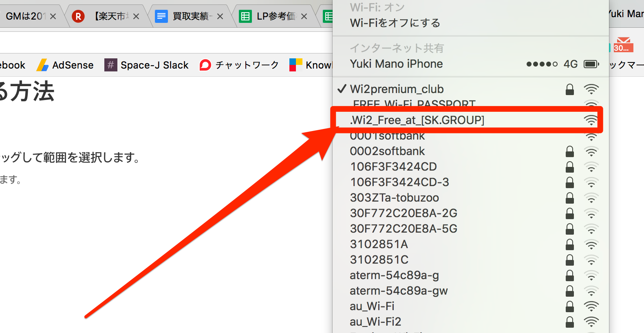Open the チャットワーク bookmark
The image size is (644, 333).
(239, 65)
